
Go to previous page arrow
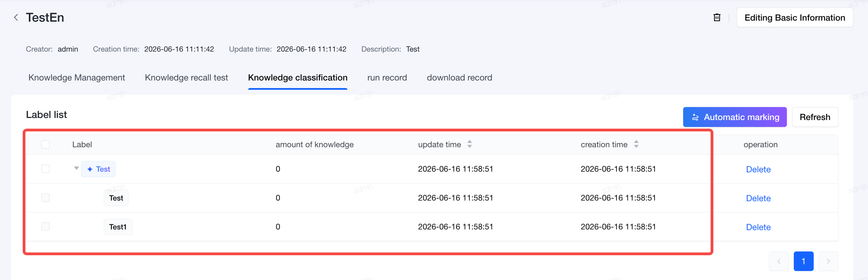click(779, 261)
